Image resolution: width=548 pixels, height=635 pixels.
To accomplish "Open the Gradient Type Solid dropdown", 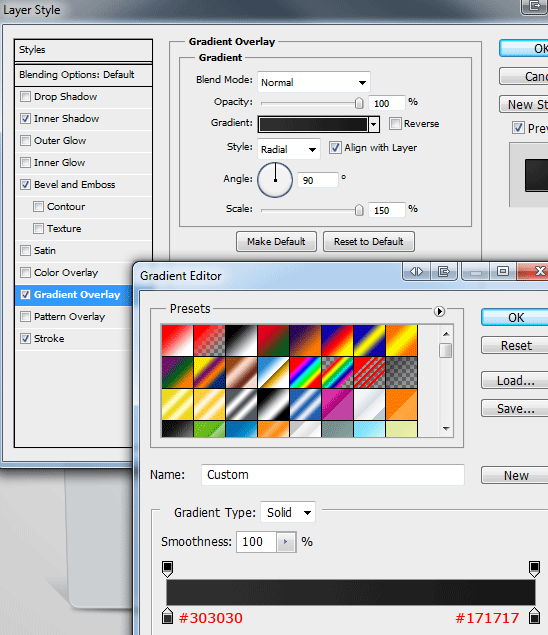I will [x=288, y=513].
